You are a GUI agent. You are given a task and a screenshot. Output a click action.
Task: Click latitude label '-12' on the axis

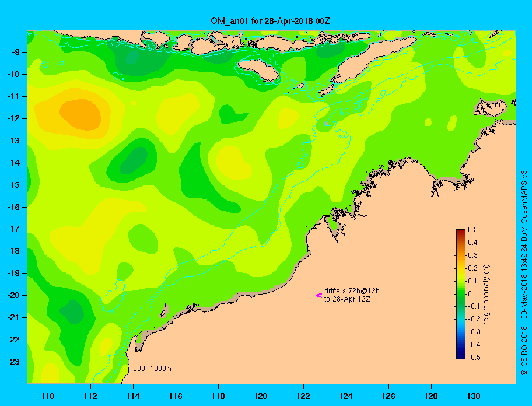(x=13, y=119)
